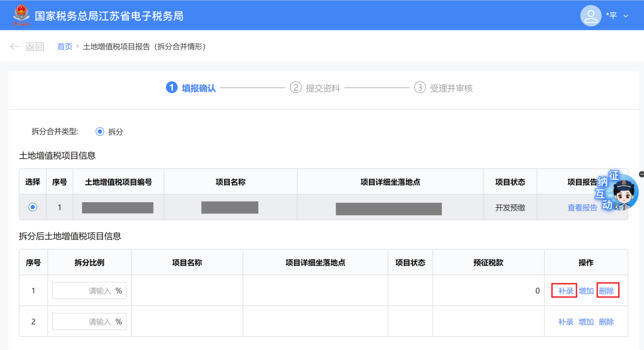This screenshot has width=644, height=350.
Task: Click 土地增值税项目报告 breadcrumb item
Action: 144,47
